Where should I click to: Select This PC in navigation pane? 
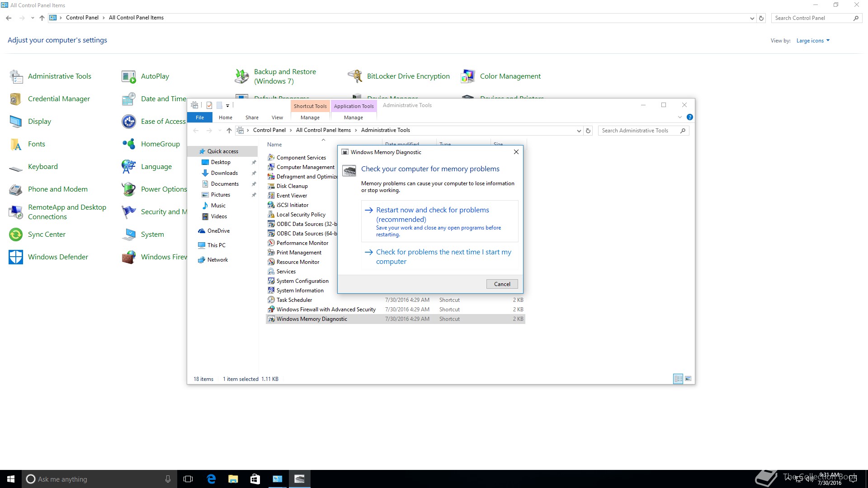pos(216,245)
